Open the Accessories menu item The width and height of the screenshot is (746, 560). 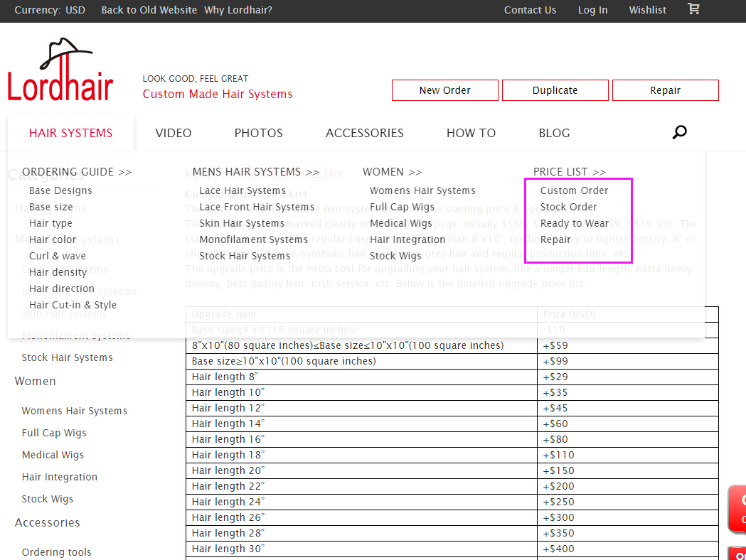point(364,133)
